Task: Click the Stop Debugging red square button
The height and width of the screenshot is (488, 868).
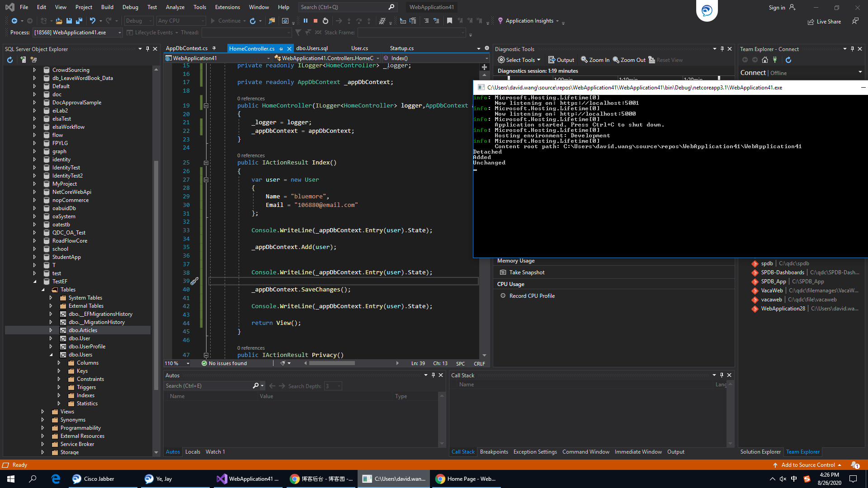Action: (316, 21)
